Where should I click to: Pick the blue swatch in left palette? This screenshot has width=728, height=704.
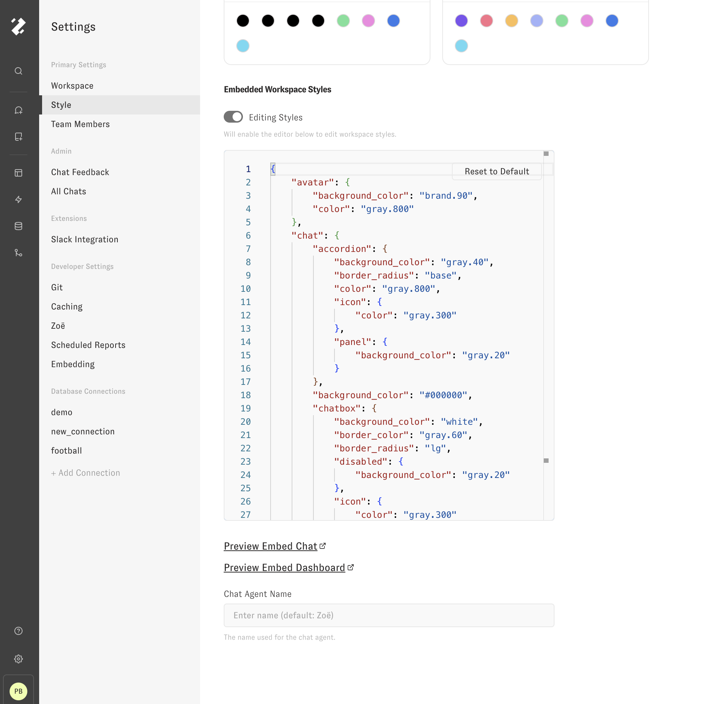click(393, 21)
